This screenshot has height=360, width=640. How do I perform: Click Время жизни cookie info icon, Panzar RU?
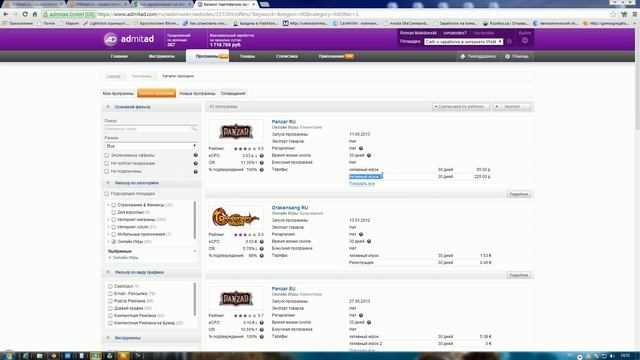(369, 156)
